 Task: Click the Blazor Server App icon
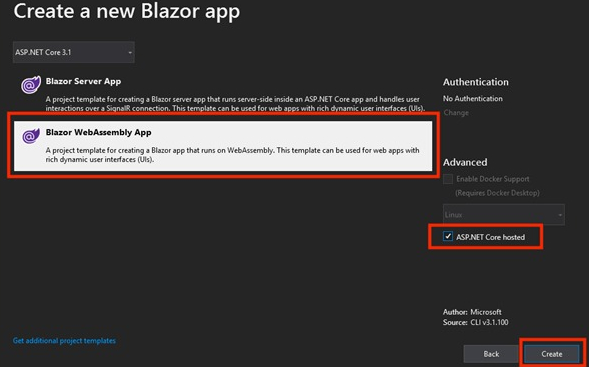tap(30, 85)
